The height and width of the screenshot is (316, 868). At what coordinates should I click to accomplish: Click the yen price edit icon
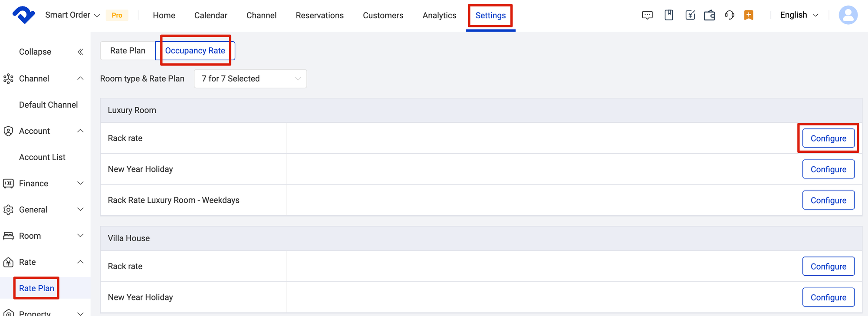[690, 15]
